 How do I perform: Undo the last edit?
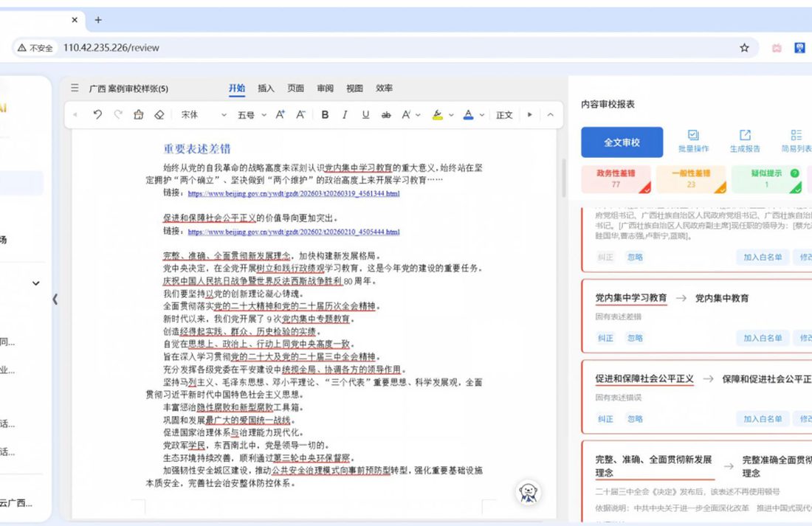click(97, 114)
